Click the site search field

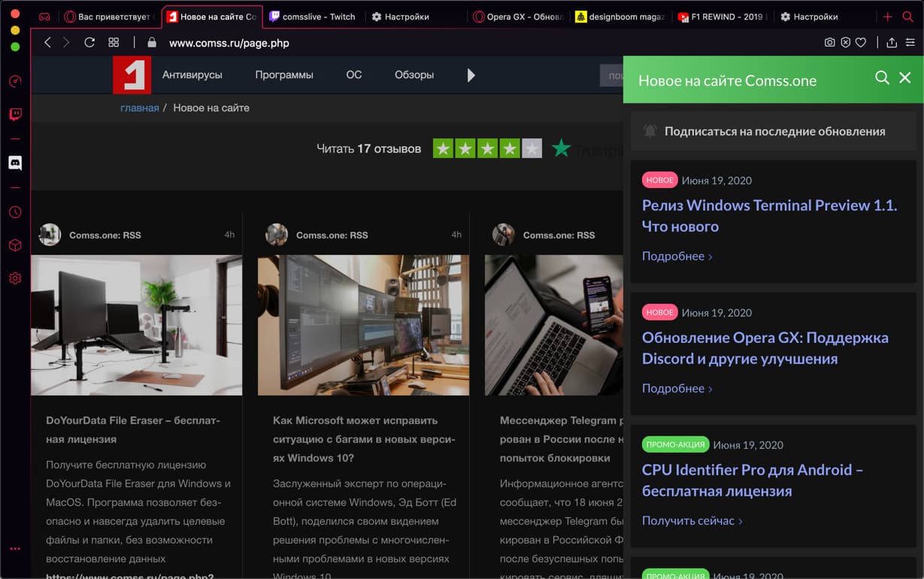[611, 75]
